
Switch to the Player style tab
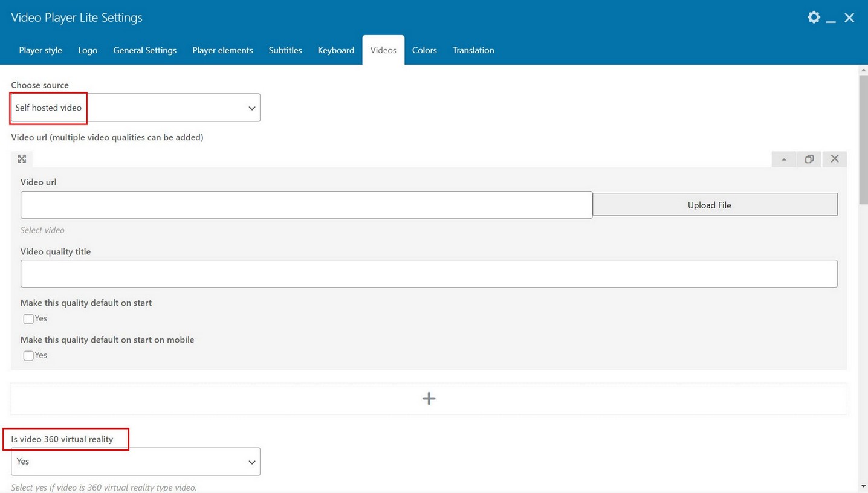40,50
